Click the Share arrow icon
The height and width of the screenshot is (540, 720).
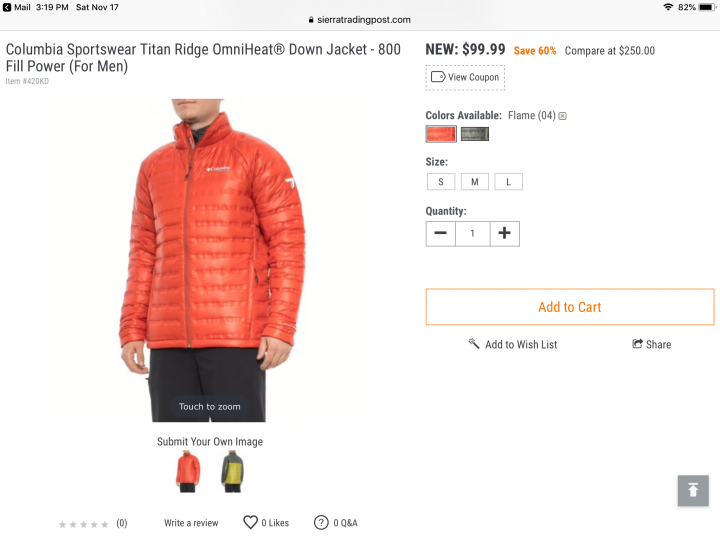pos(637,343)
